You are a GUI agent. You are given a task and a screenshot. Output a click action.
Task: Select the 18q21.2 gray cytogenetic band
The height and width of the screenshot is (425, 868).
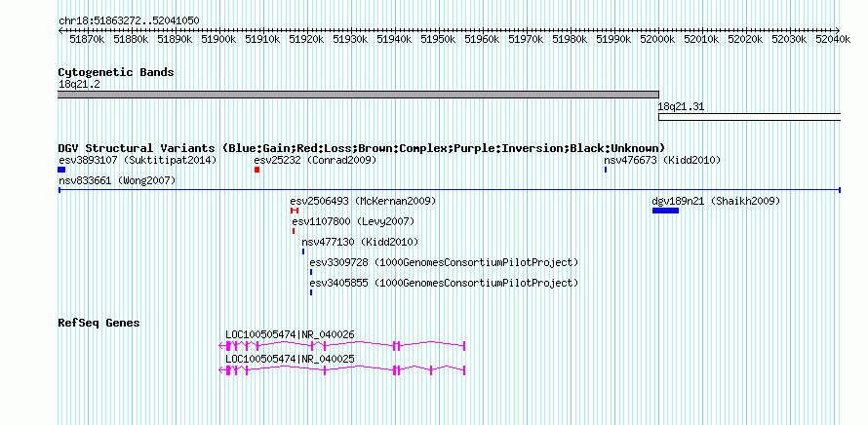358,95
